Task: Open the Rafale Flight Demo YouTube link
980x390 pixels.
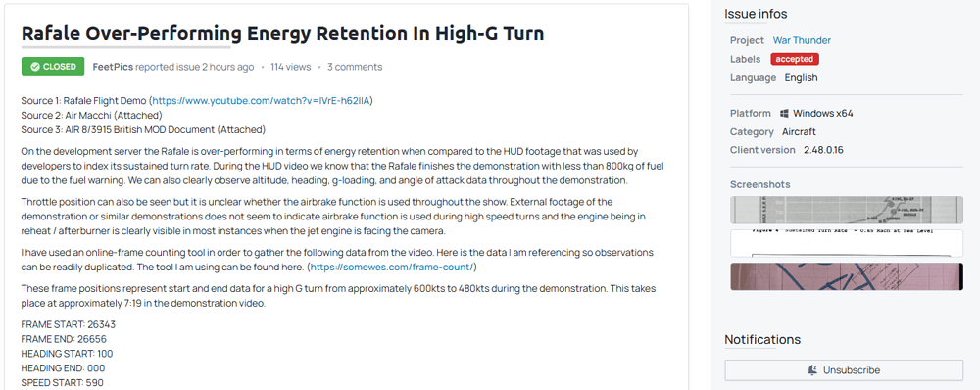Action: pyautogui.click(x=263, y=100)
